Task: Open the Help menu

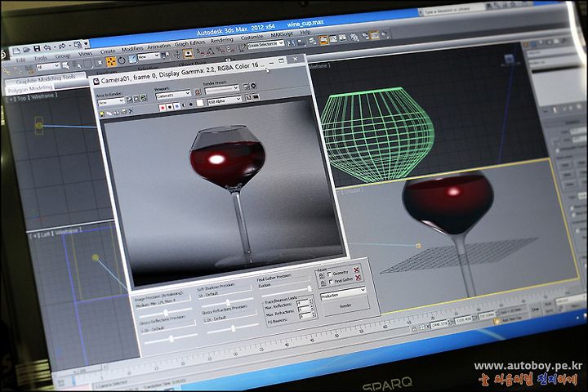Action: (305, 33)
